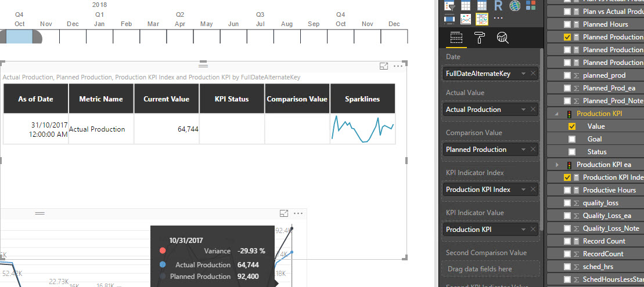Image resolution: width=644 pixels, height=287 pixels.
Task: Open the Format paint roller tab
Action: click(479, 38)
